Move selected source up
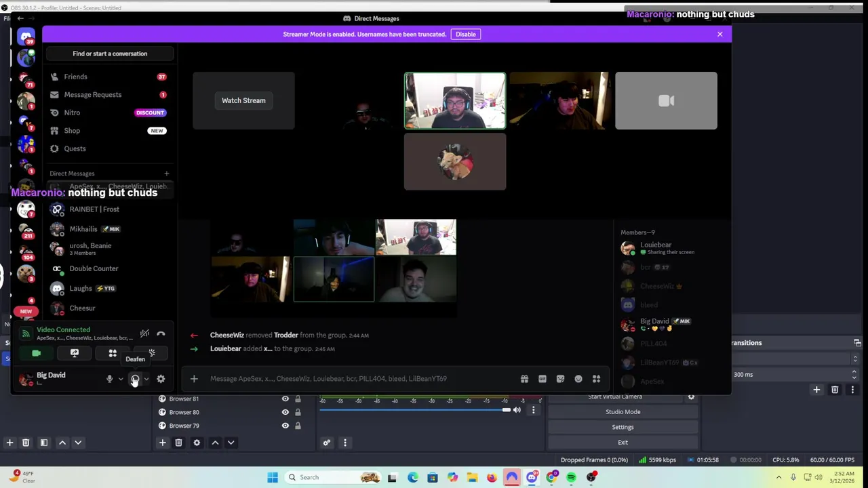Image resolution: width=868 pixels, height=488 pixels. coord(215,443)
